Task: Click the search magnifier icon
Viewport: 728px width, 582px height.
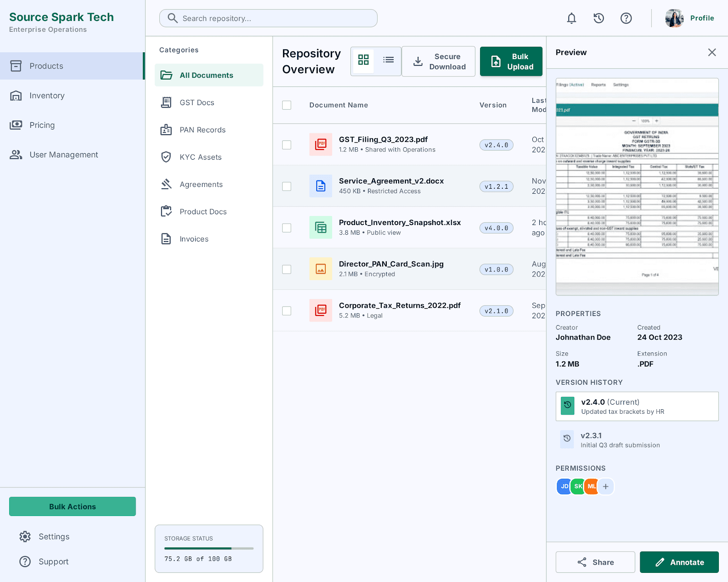Action: pos(172,18)
